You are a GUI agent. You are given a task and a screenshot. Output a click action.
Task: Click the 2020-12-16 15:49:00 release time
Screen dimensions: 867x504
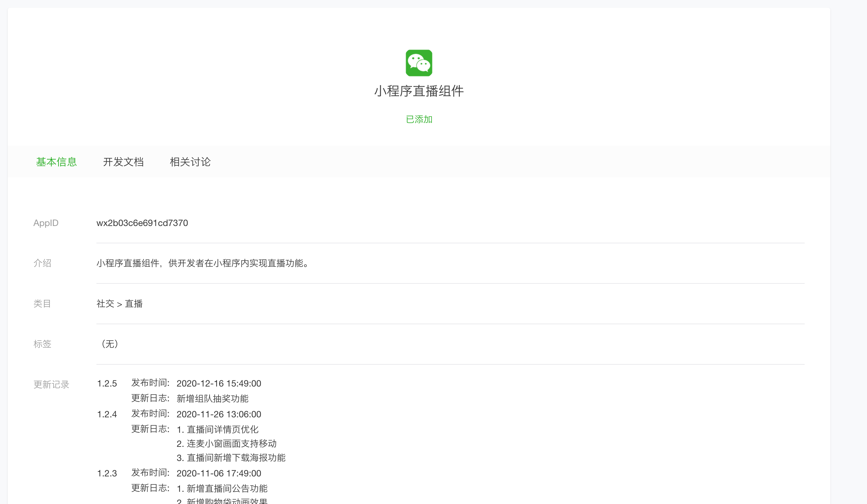[x=219, y=384]
